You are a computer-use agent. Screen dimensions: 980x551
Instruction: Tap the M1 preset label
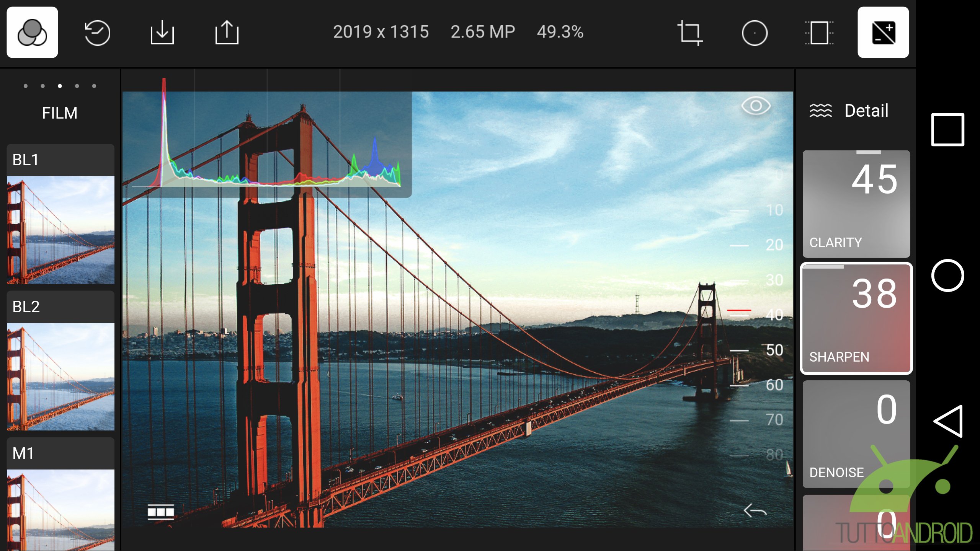click(x=23, y=453)
